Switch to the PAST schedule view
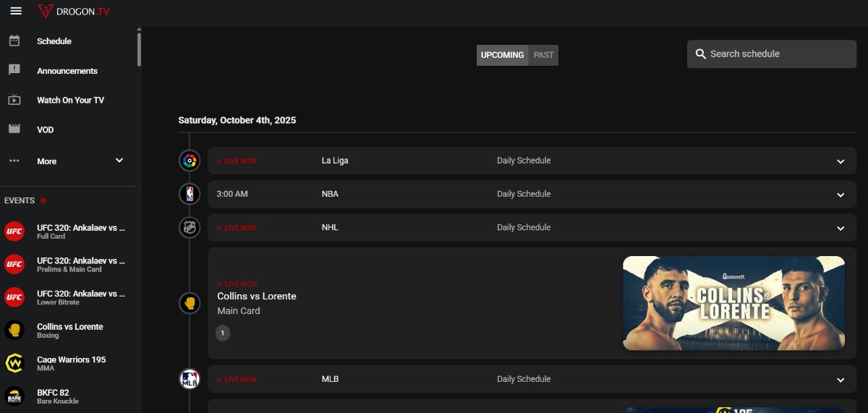The image size is (868, 413). [543, 55]
